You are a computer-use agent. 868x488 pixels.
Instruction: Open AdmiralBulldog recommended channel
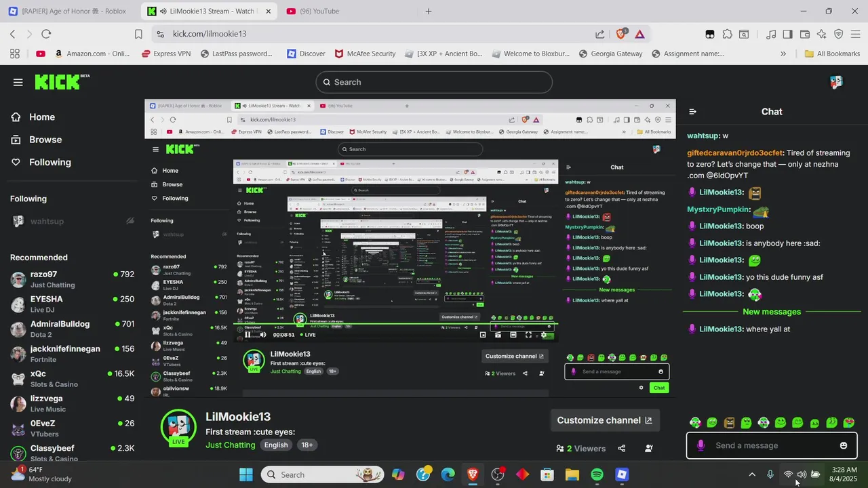tap(72, 329)
